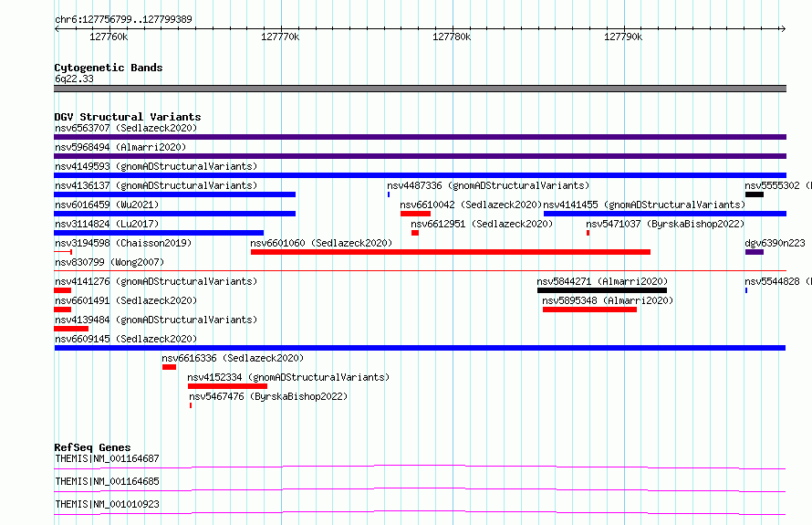Click the 127780k ruler position
This screenshot has height=525, width=812.
coord(452,37)
